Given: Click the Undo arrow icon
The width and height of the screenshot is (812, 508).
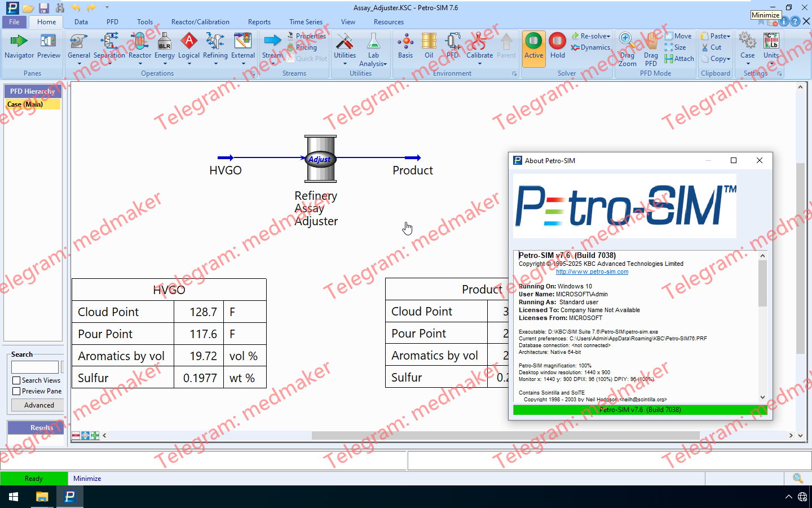Looking at the screenshot, I should (x=76, y=8).
